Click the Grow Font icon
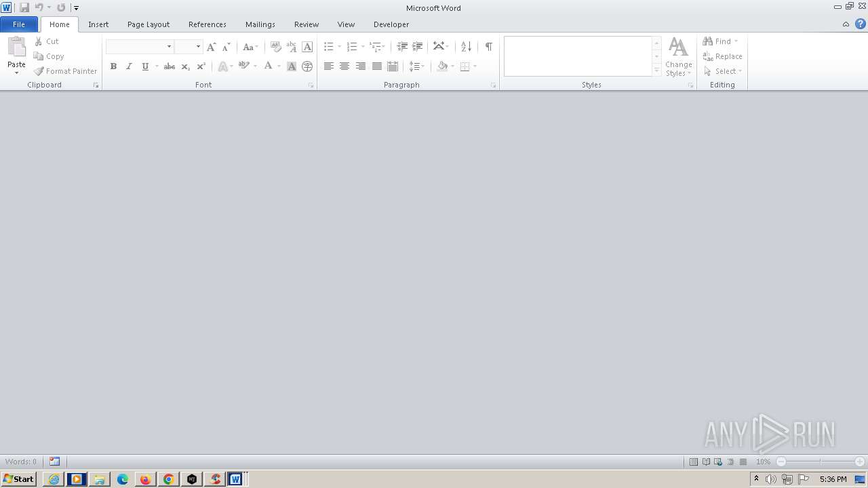The height and width of the screenshot is (488, 868). click(211, 47)
